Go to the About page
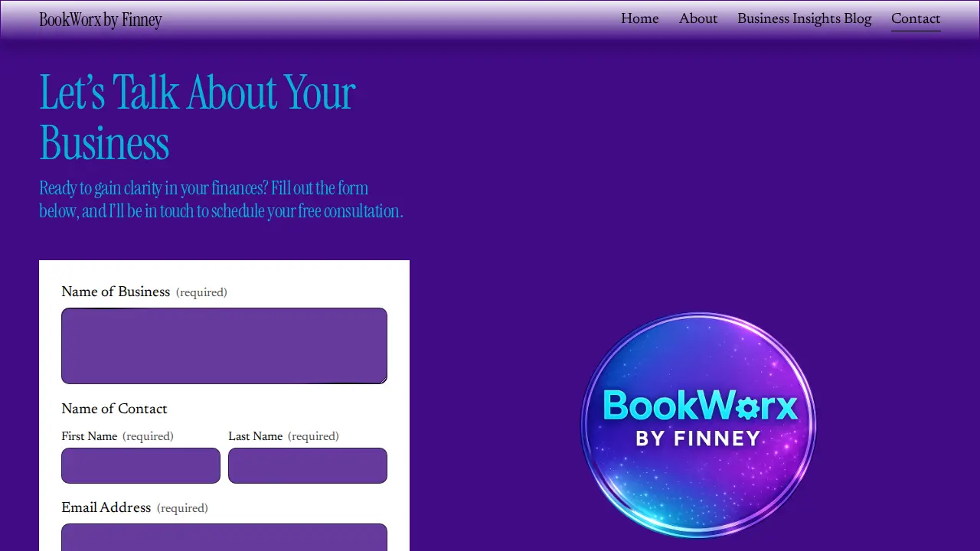Image resolution: width=980 pixels, height=551 pixels. pyautogui.click(x=698, y=19)
